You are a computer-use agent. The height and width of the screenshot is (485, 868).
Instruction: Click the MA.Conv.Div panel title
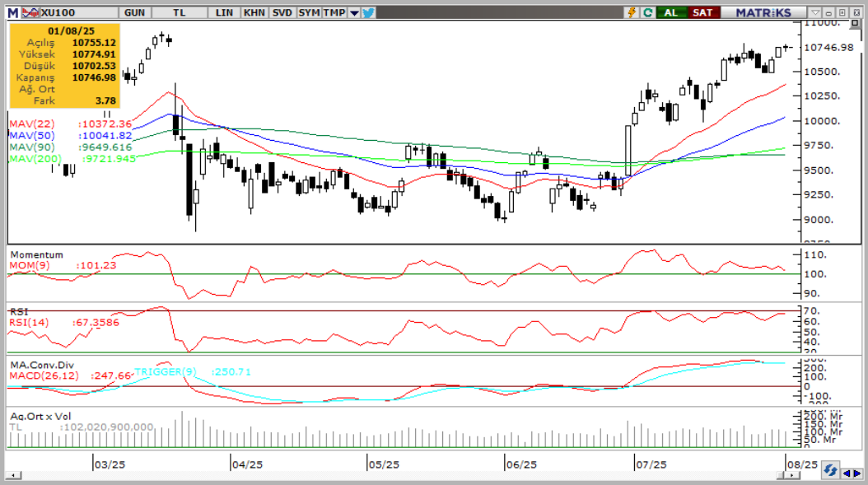42,366
